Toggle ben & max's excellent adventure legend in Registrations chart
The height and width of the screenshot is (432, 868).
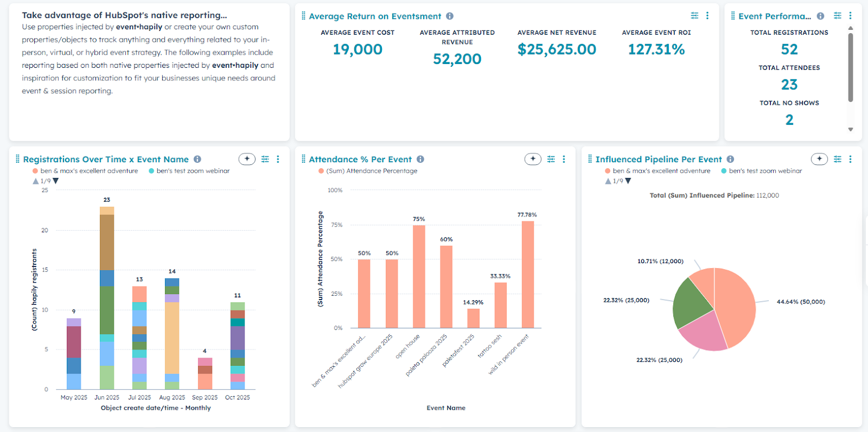click(x=85, y=171)
